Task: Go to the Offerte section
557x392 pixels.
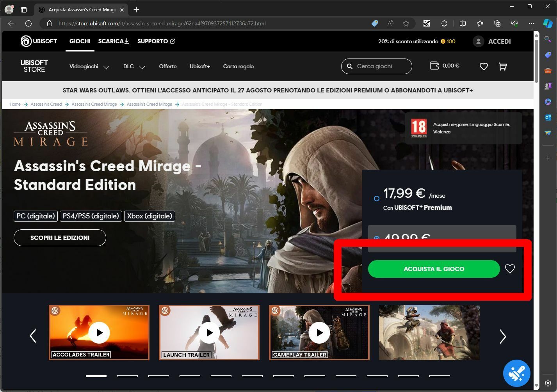Action: pyautogui.click(x=168, y=67)
